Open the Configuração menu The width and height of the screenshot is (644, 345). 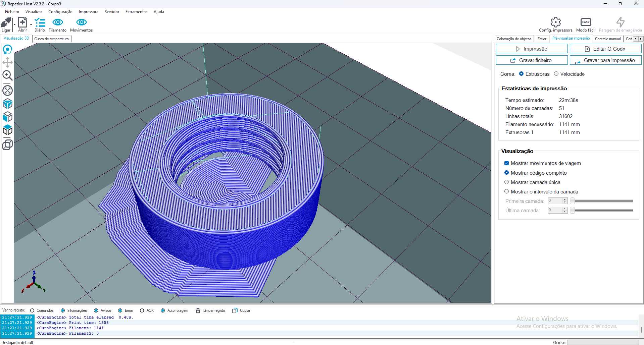60,12
